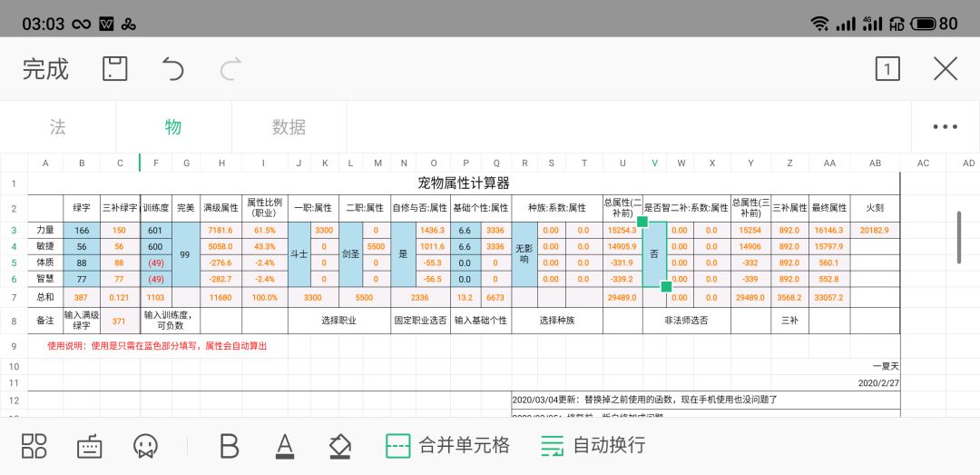This screenshot has width=980, height=475.
Task: Select the 斗士 first job cell
Action: (299, 254)
